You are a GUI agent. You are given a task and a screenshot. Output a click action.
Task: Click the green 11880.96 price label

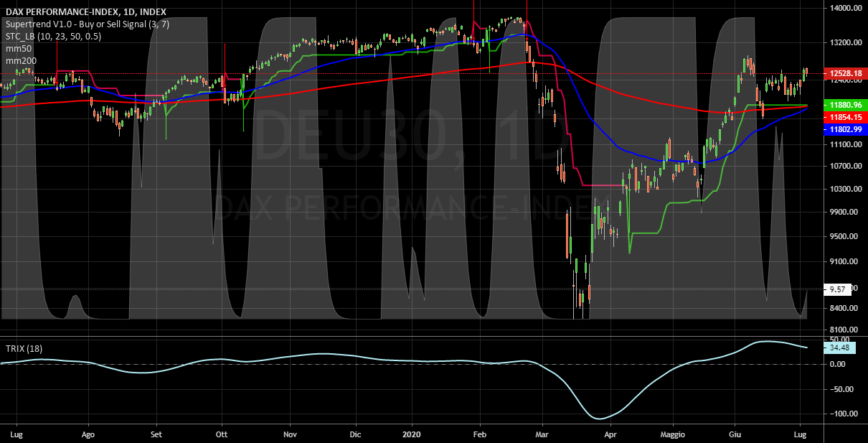pyautogui.click(x=845, y=105)
